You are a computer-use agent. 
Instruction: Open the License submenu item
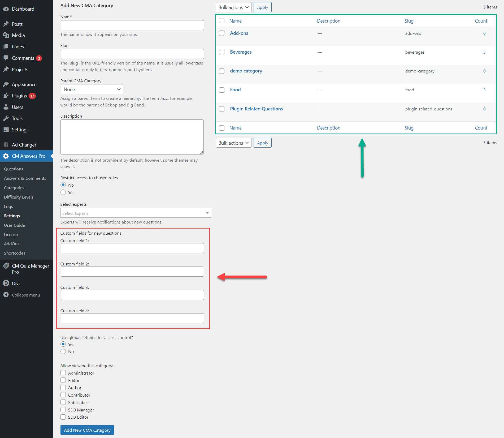11,234
